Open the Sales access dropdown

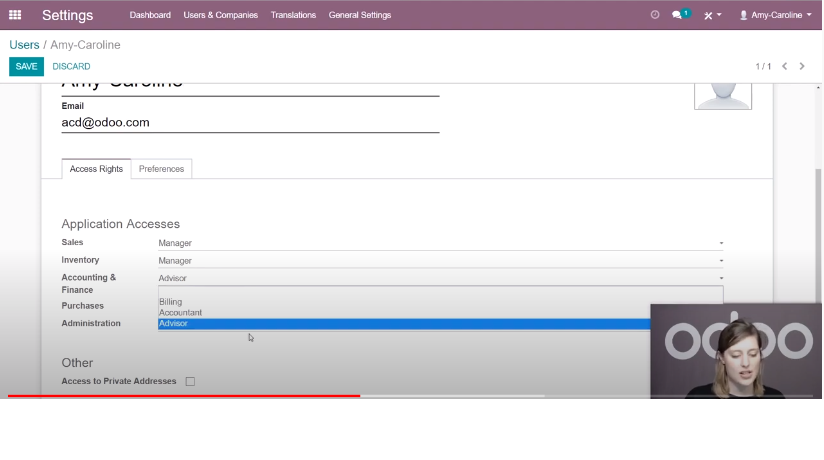coord(441,243)
